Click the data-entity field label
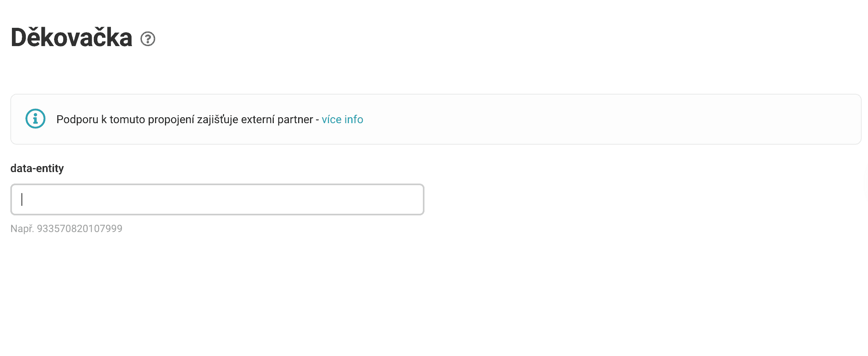 [37, 168]
